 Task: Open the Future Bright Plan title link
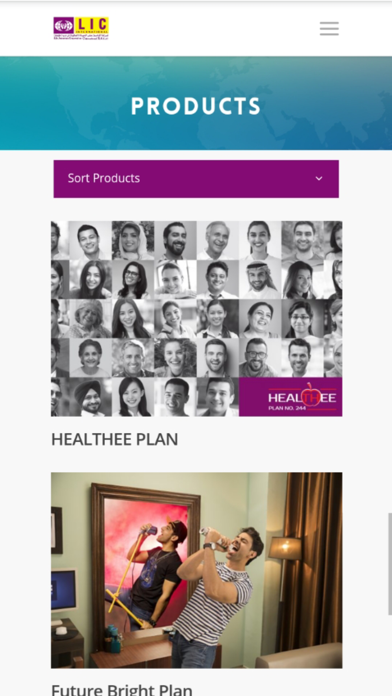[122, 690]
